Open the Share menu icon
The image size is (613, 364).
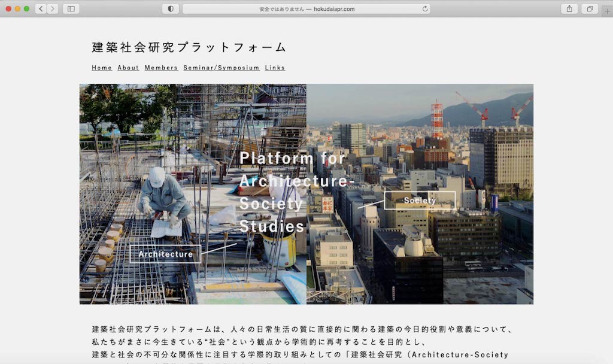click(x=569, y=8)
